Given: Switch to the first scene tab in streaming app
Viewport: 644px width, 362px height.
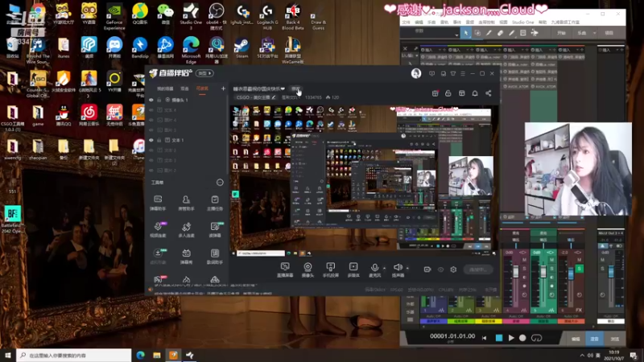Looking at the screenshot, I should (165, 88).
